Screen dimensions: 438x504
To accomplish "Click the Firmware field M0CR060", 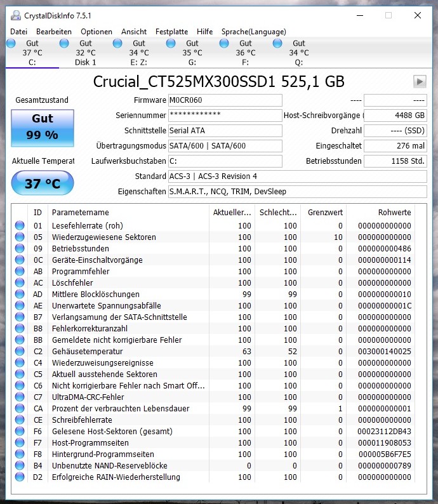I will pyautogui.click(x=225, y=100).
